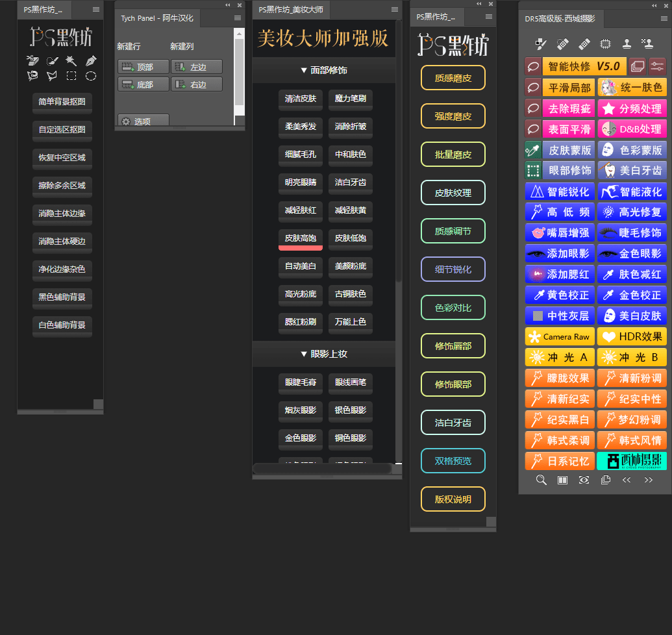Toggle 双格预览 dual preview button
Image resolution: width=672 pixels, height=635 pixels.
click(453, 461)
